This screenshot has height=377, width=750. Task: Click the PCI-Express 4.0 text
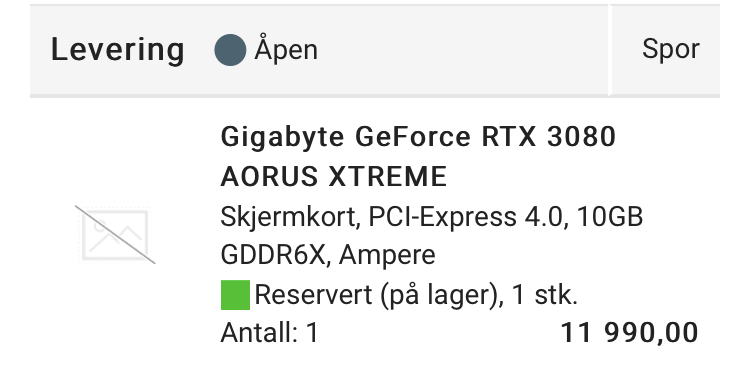(468, 217)
